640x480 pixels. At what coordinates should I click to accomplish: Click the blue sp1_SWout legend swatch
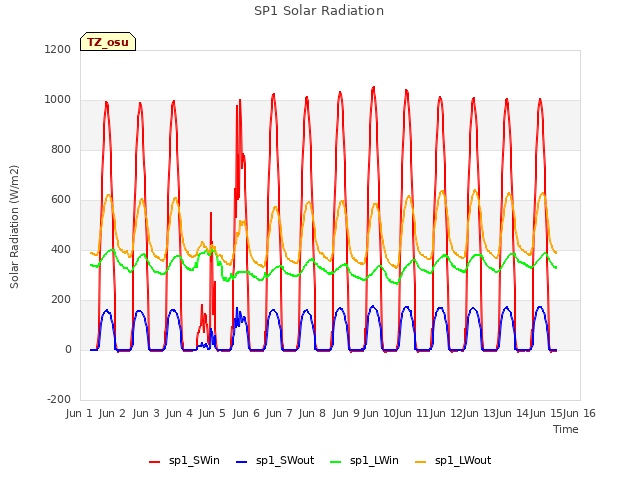click(x=242, y=462)
